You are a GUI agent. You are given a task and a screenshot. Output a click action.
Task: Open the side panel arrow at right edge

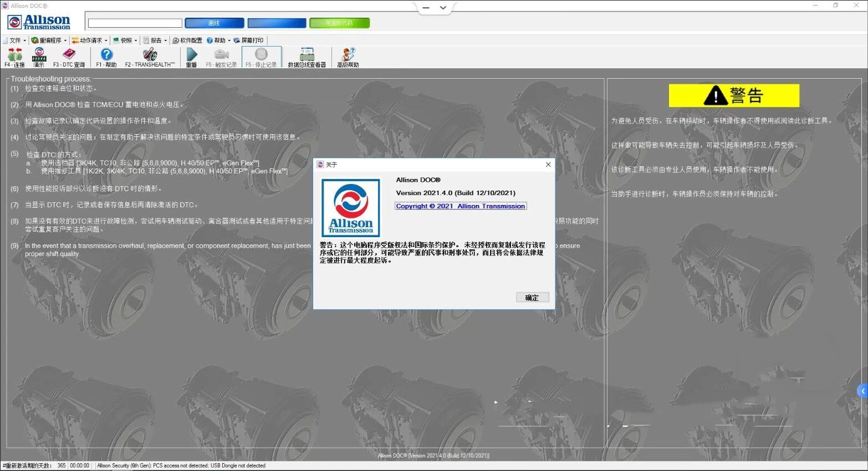[x=862, y=391]
